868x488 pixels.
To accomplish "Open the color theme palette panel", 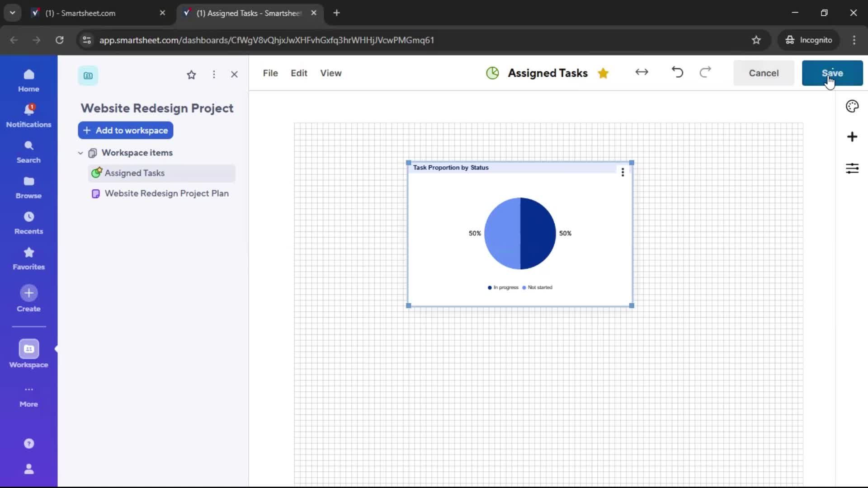I will point(853,106).
